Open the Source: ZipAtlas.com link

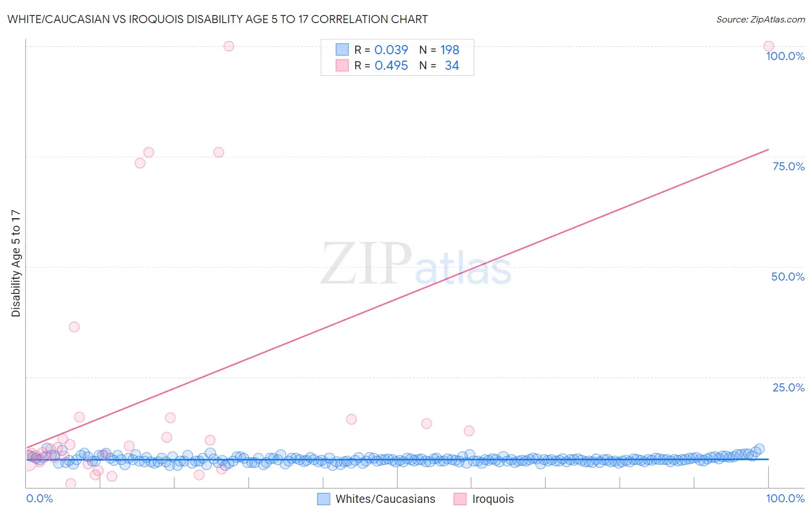pyautogui.click(x=760, y=19)
